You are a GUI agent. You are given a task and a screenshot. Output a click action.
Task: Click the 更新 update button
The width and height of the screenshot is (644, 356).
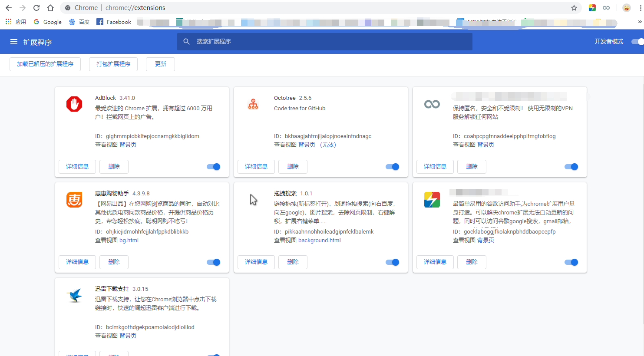161,64
